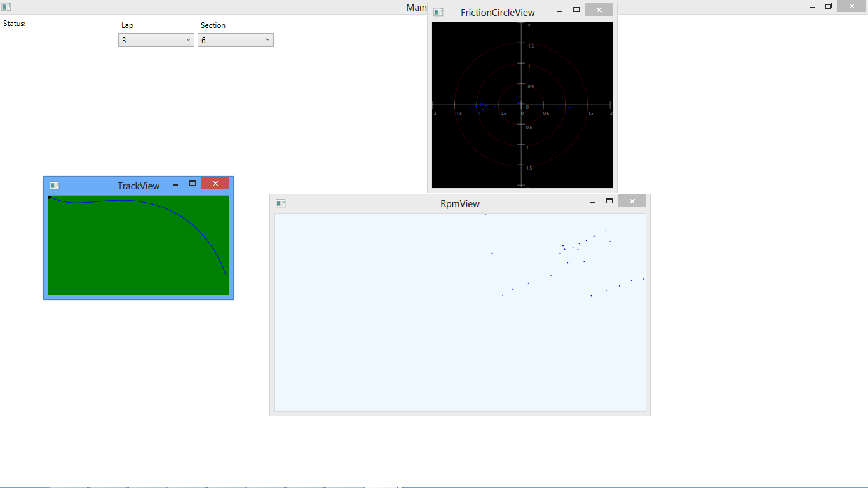
Task: Minimize the FrictionCircleView window
Action: tap(559, 11)
